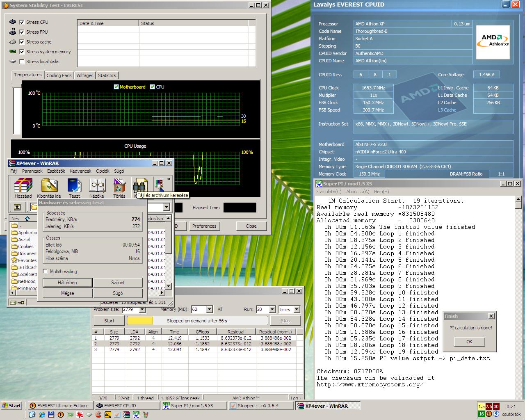The height and width of the screenshot is (420, 525).
Task: Click the Törlés delete icon in WinRAR
Action: click(119, 187)
